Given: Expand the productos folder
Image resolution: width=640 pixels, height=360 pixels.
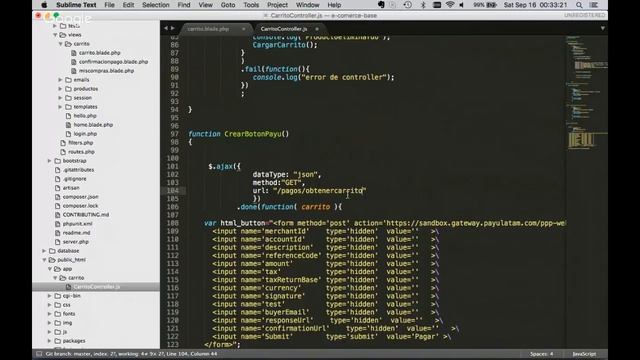Looking at the screenshot, I should click(x=60, y=89).
